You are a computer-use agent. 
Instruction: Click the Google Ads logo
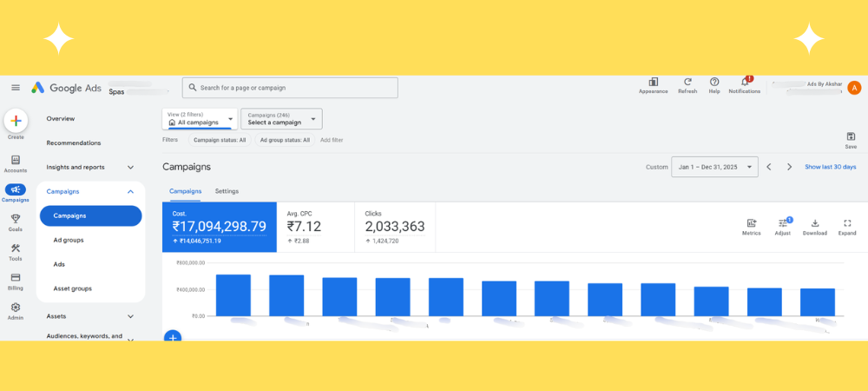(x=66, y=88)
